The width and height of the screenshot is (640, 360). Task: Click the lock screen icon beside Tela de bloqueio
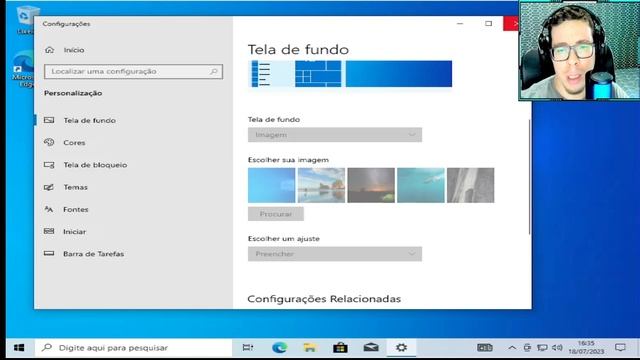point(49,165)
